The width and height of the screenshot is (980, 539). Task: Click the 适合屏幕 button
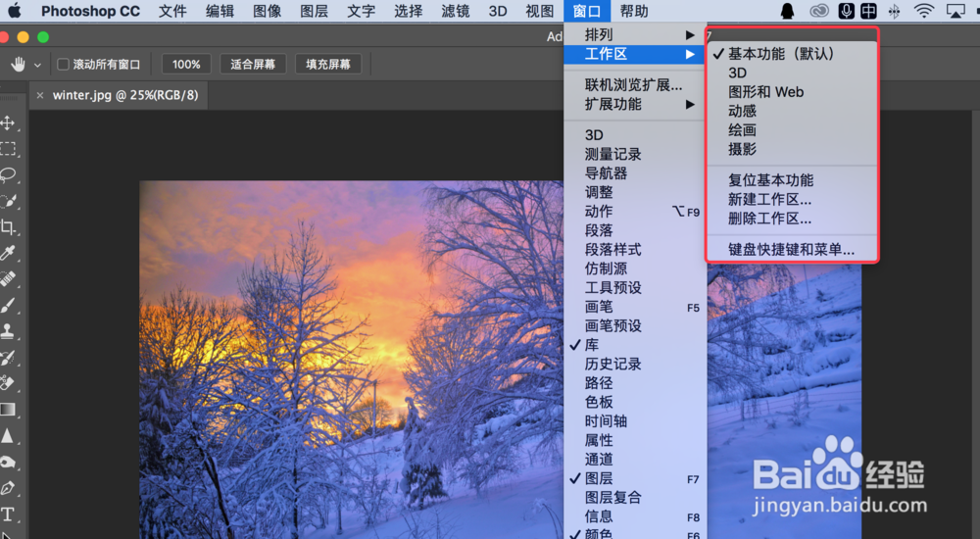tap(253, 64)
